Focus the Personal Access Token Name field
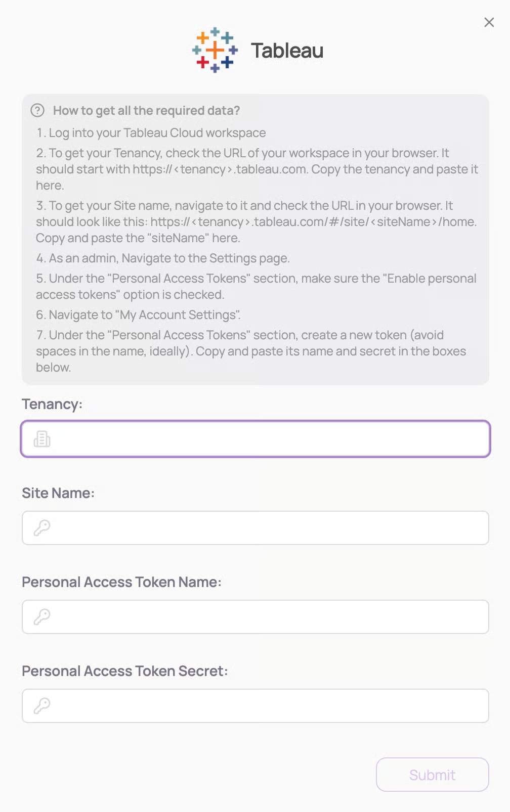The height and width of the screenshot is (812, 510). pyautogui.click(x=268, y=617)
